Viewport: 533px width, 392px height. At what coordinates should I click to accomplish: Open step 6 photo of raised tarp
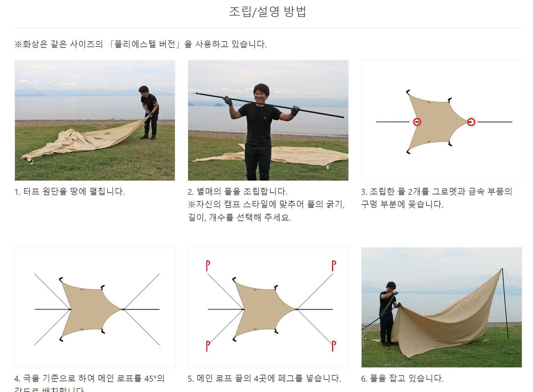click(x=441, y=307)
